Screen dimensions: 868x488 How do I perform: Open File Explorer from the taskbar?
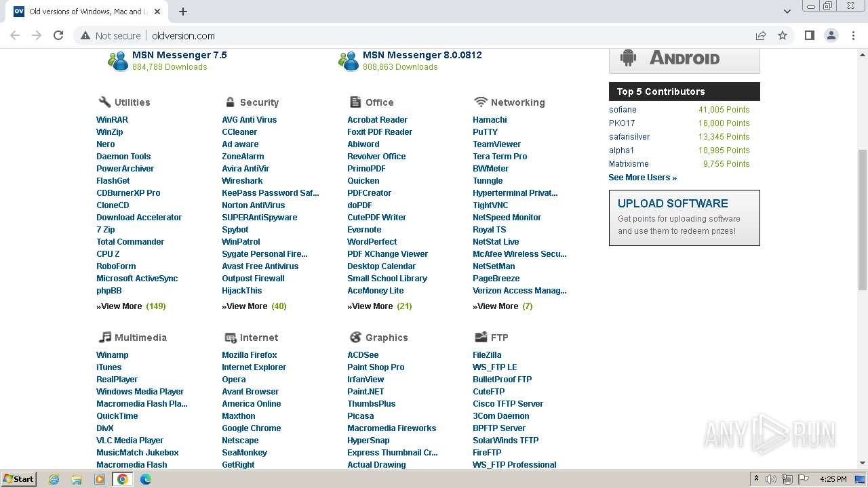pyautogui.click(x=77, y=479)
